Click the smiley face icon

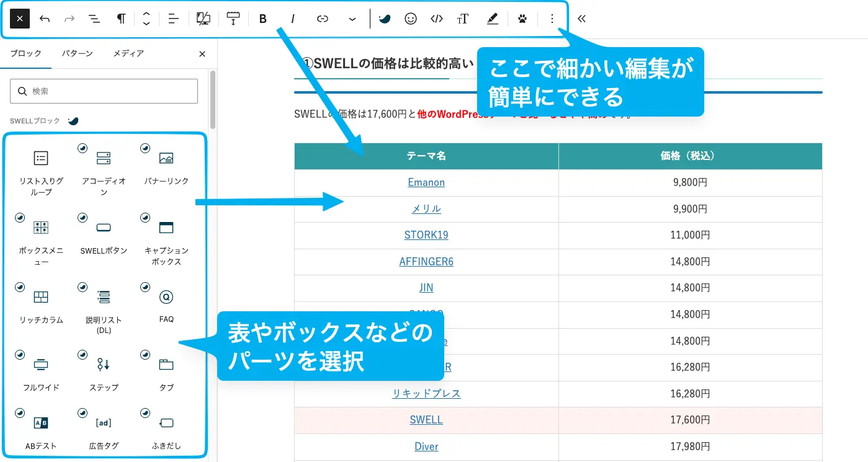point(410,19)
